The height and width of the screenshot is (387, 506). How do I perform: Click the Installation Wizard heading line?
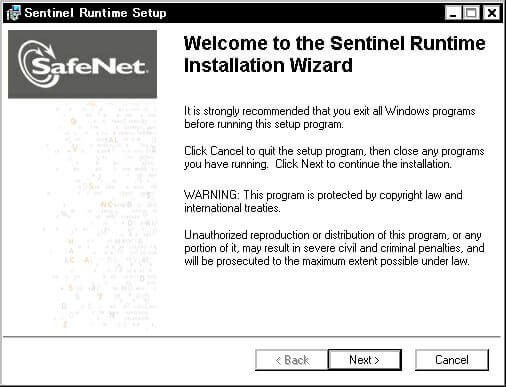pyautogui.click(x=268, y=65)
